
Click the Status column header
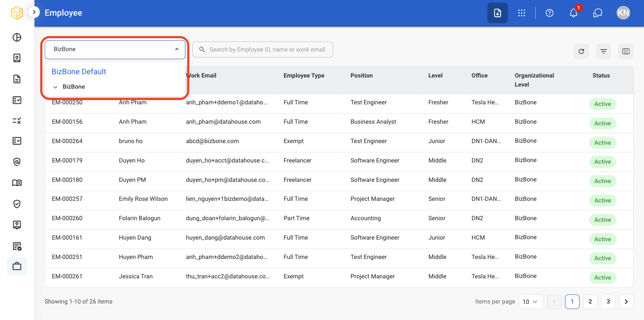click(601, 75)
